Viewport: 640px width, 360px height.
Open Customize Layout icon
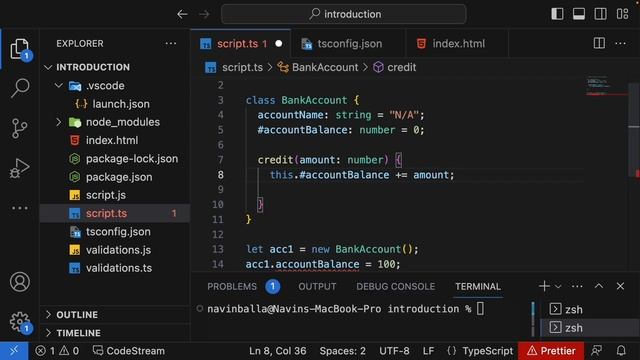[622, 14]
